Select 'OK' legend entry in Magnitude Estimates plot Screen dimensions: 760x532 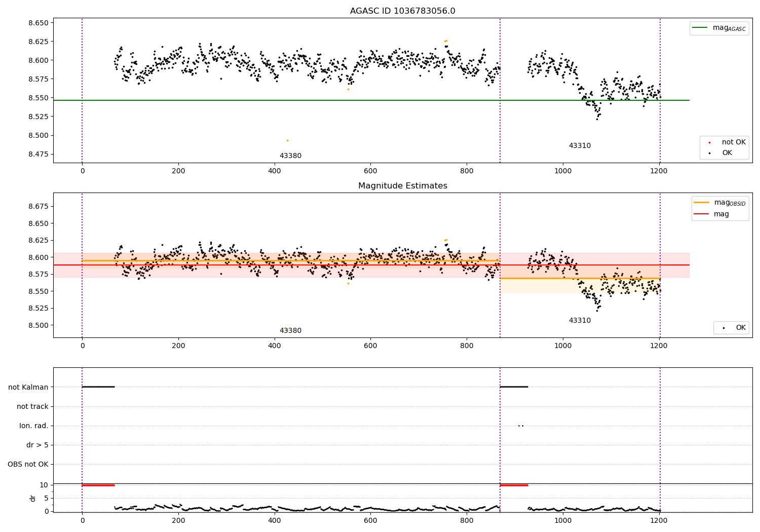coord(741,328)
